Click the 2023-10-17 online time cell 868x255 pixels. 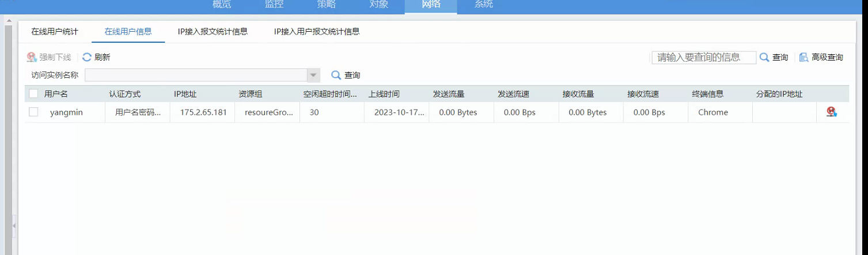click(x=399, y=112)
